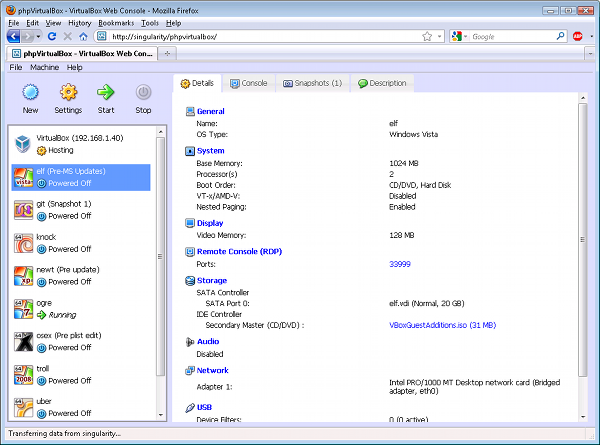Click the VBoxGuestAdditions.iso link
This screenshot has width=600, height=445.
tap(441, 325)
